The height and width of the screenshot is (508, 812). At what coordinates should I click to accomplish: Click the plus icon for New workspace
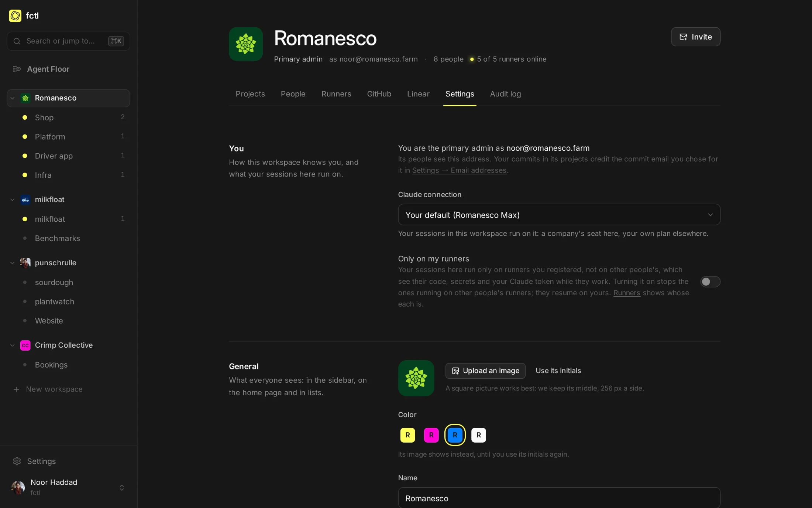[x=16, y=389]
